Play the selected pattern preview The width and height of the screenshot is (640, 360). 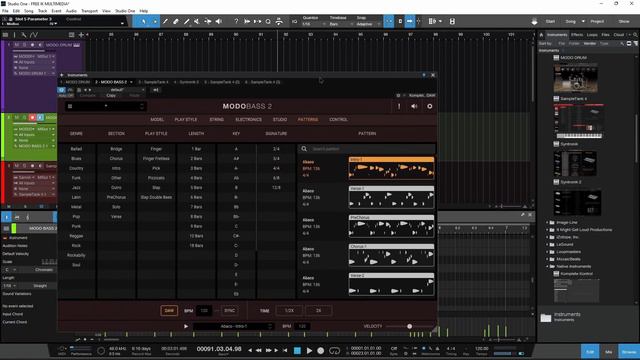pos(186,326)
